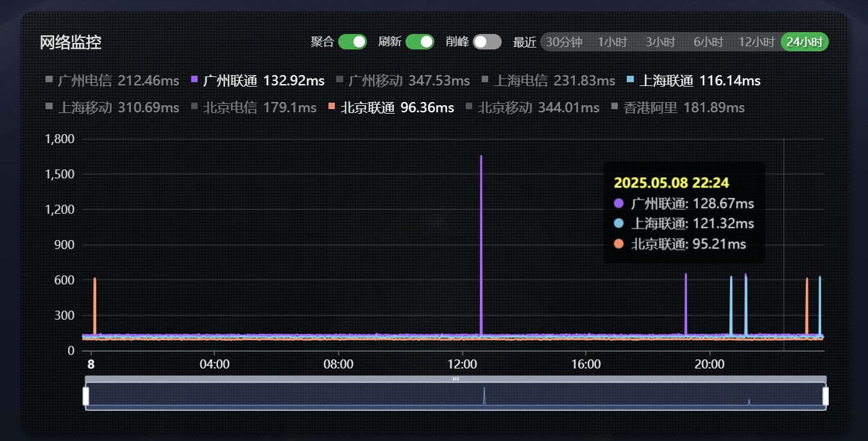868x441 pixels.
Task: Click the left handle of zoom slider
Action: (x=86, y=396)
